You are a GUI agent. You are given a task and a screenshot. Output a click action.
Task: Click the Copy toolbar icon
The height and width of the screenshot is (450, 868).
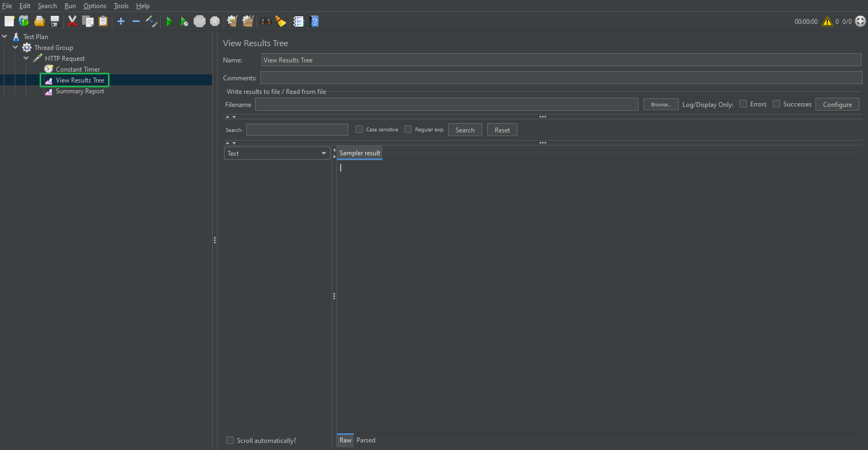88,21
